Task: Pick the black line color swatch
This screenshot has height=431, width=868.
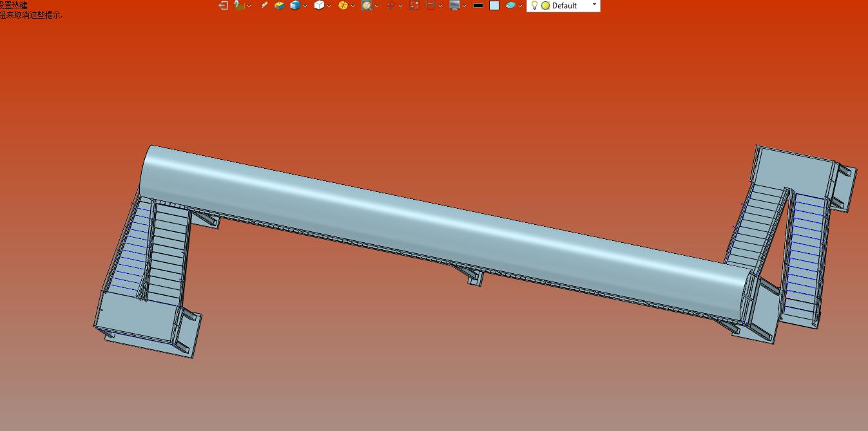Action: point(478,5)
